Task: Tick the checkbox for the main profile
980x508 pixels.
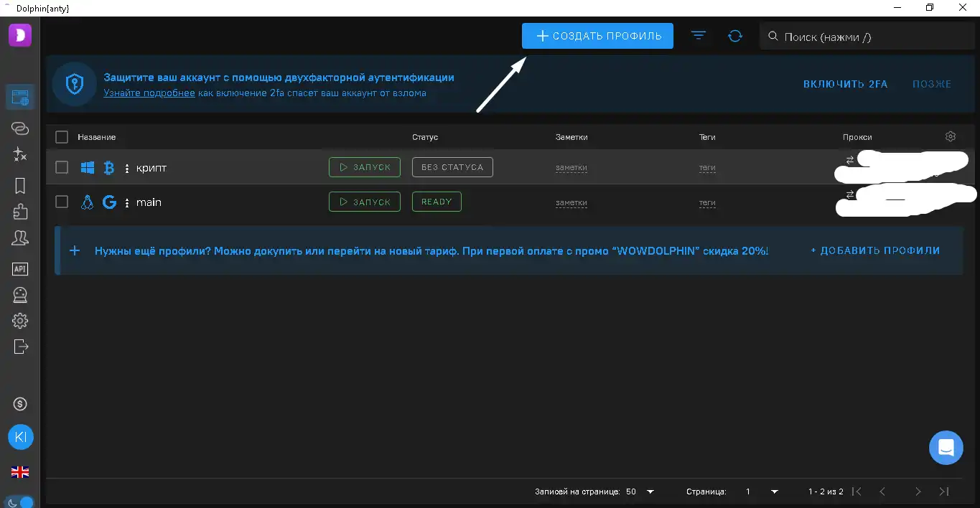Action: pyautogui.click(x=62, y=202)
